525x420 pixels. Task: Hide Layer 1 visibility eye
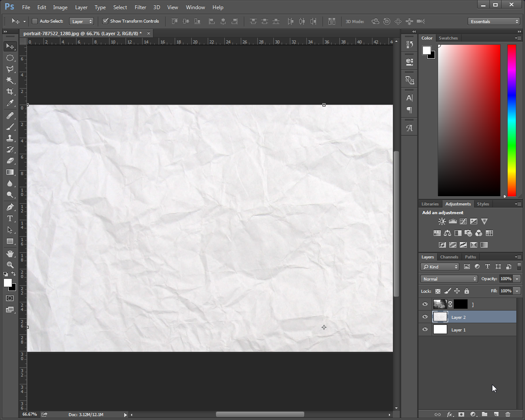(425, 330)
